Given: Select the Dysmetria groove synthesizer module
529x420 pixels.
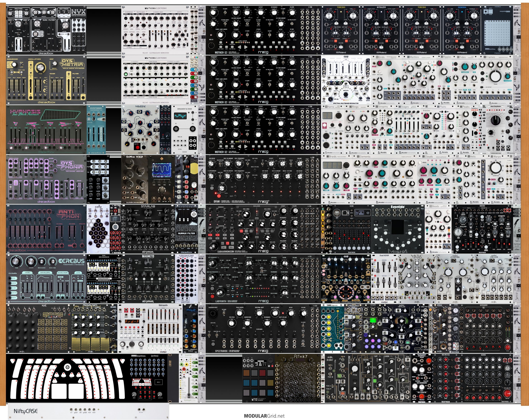Looking at the screenshot, I should coord(46,80).
